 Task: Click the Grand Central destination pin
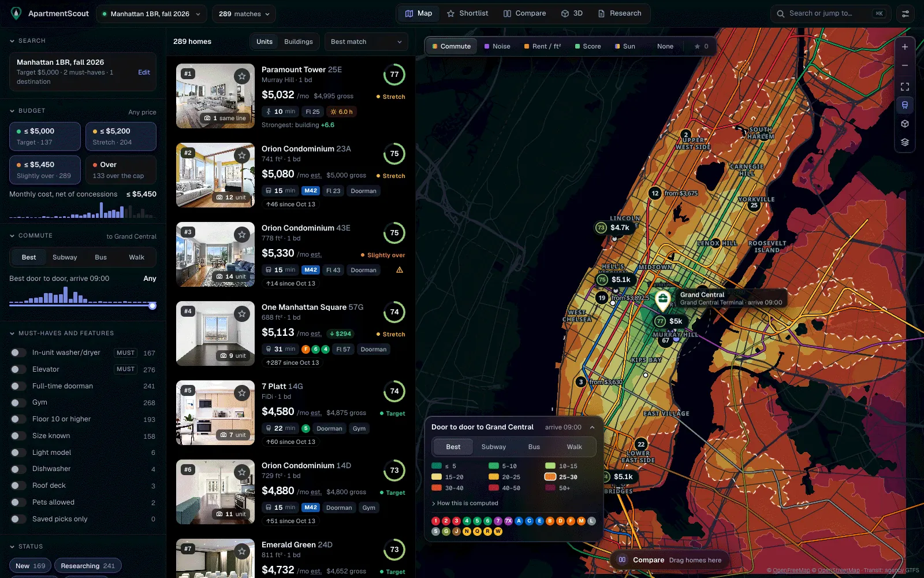[x=662, y=299]
